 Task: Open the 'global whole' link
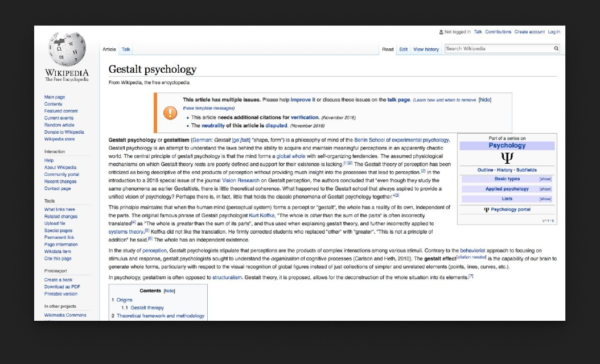[291, 156]
